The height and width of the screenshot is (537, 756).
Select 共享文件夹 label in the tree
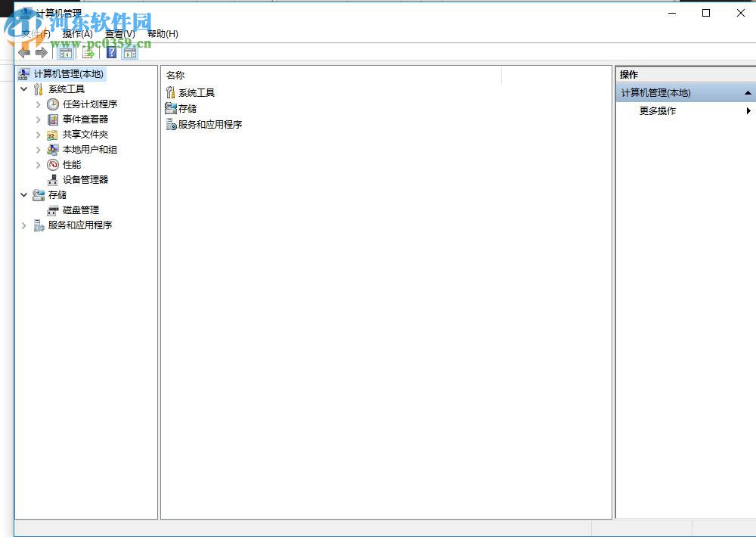tap(85, 135)
